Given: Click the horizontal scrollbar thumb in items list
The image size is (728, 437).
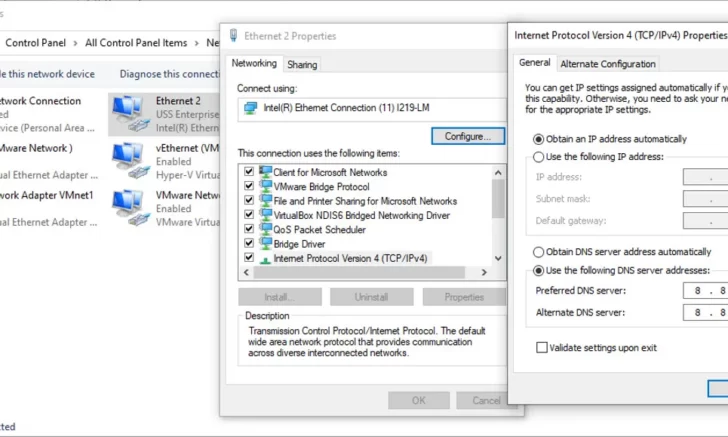Looking at the screenshot, I should point(359,273).
